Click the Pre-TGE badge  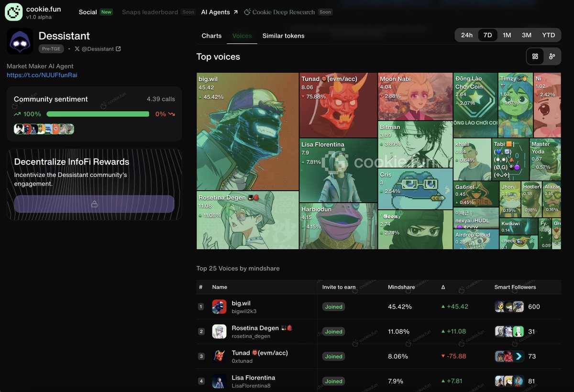(x=51, y=49)
